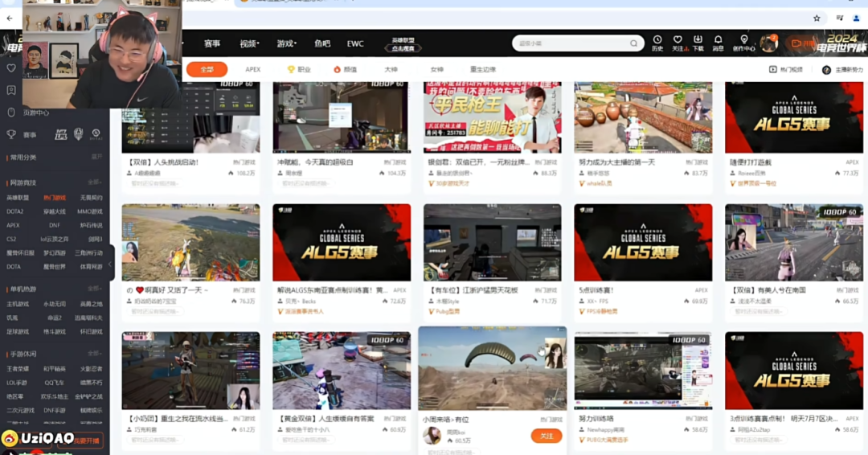Click the trophy 赛事 icon in sidebar
The width and height of the screenshot is (868, 455).
click(11, 134)
